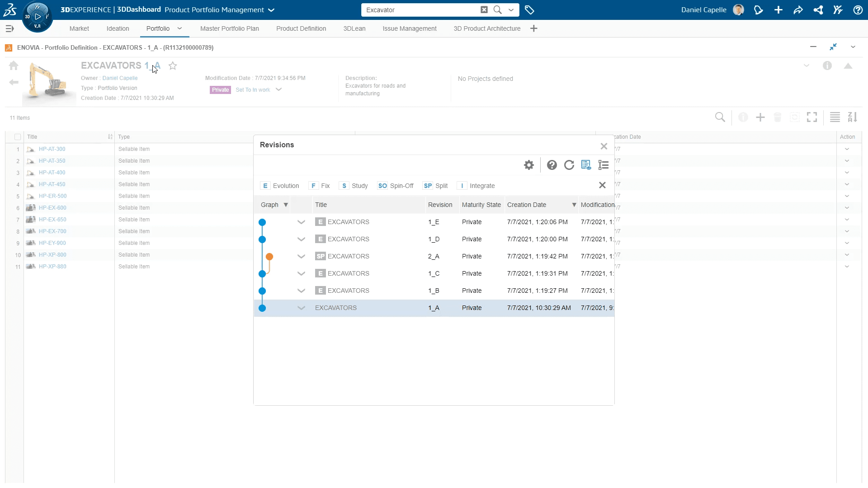The height and width of the screenshot is (488, 868).
Task: Refresh the Revisions list
Action: click(x=569, y=165)
